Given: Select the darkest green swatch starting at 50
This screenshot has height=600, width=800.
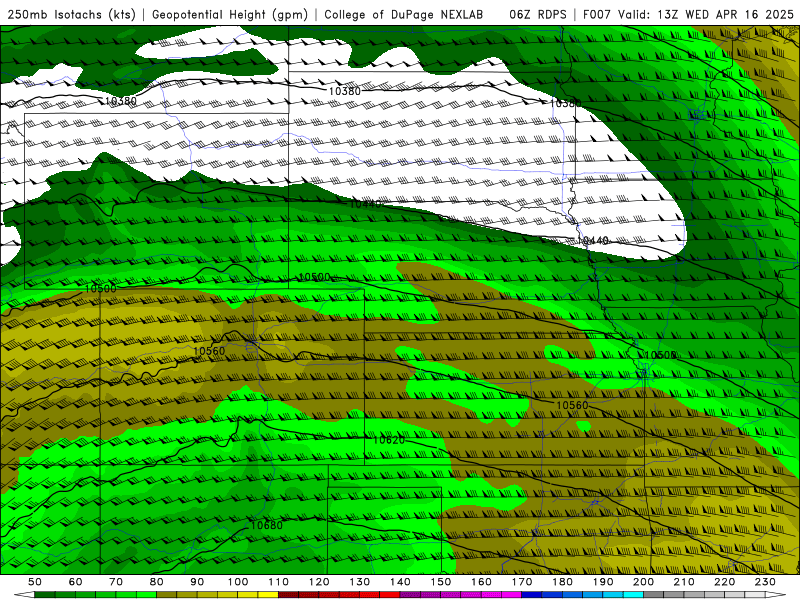Looking at the screenshot, I should pyautogui.click(x=44, y=594).
